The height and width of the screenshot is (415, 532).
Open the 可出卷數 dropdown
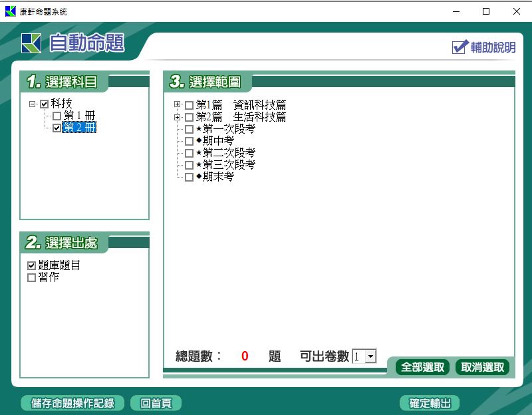[x=370, y=356]
